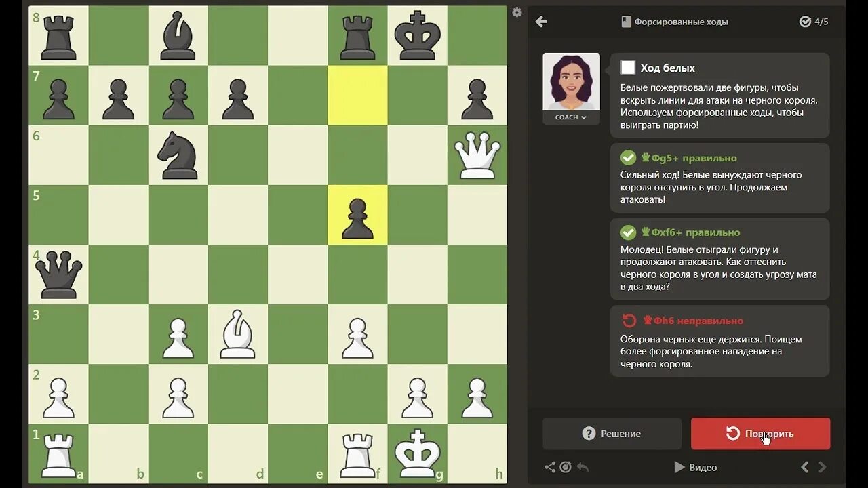Click the white king on g1
The image size is (868, 488).
pos(418,453)
